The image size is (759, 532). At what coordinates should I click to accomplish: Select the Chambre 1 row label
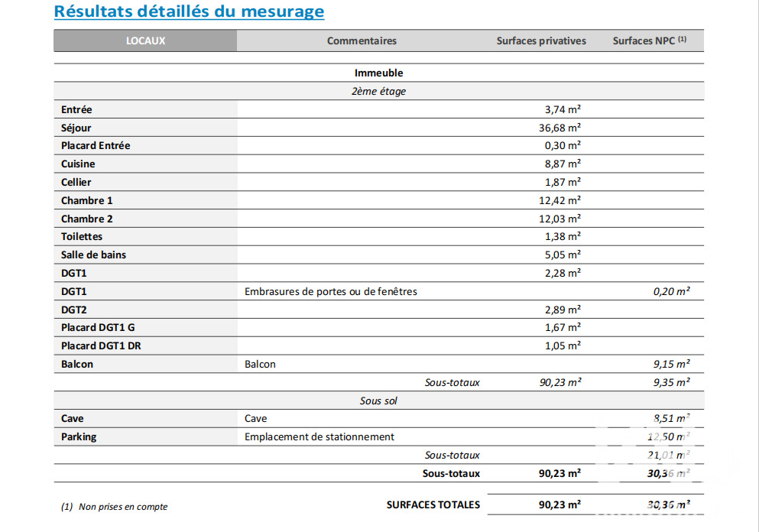coord(86,200)
